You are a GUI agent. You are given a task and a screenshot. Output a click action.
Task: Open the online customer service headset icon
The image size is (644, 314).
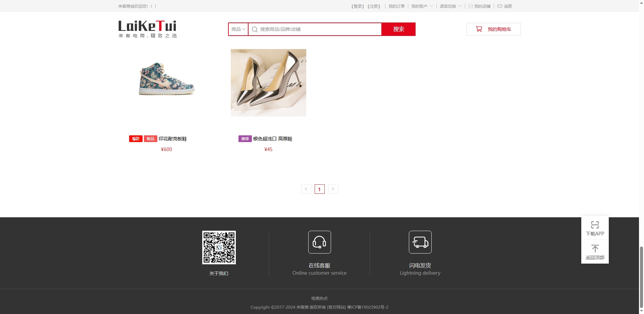(x=319, y=242)
